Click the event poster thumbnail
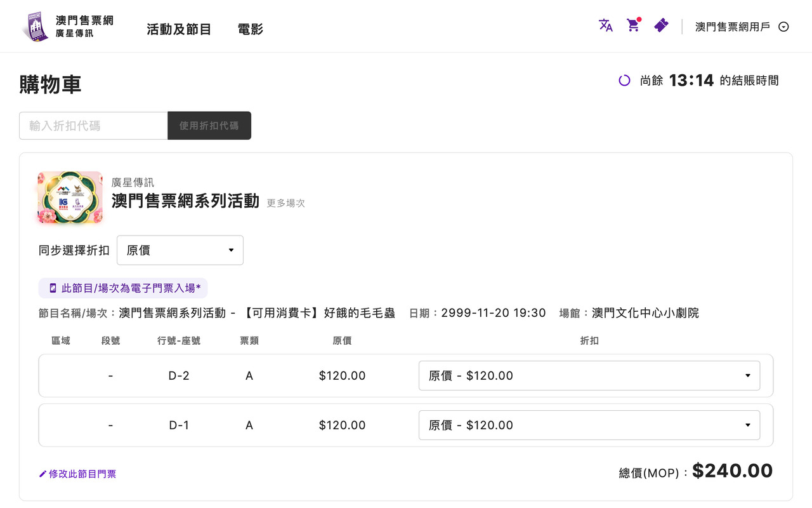Screen dimensions: 812x508 (70, 197)
